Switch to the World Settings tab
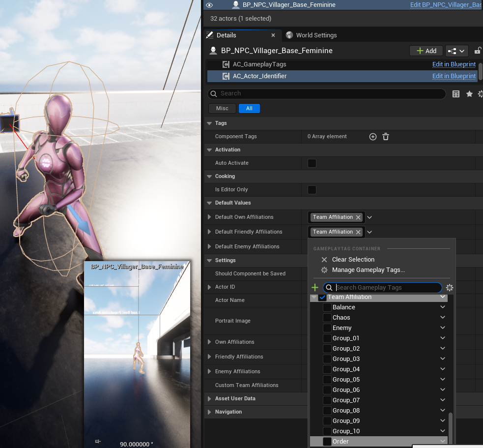This screenshot has width=483, height=448. (x=316, y=35)
